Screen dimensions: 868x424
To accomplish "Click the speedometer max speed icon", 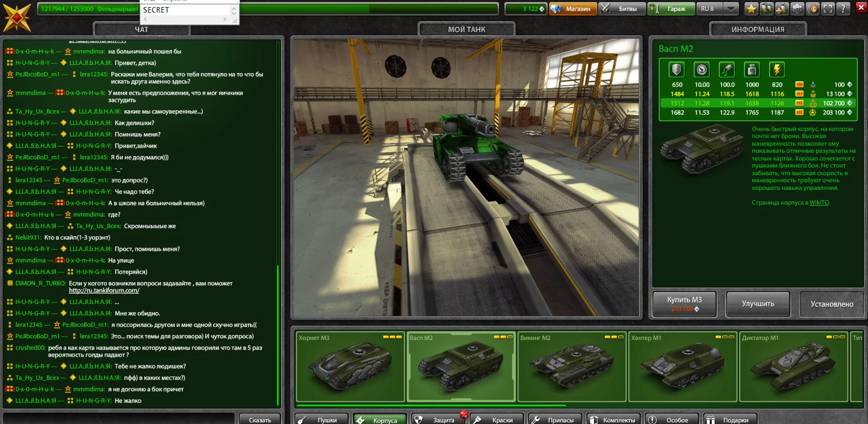I will [x=702, y=70].
